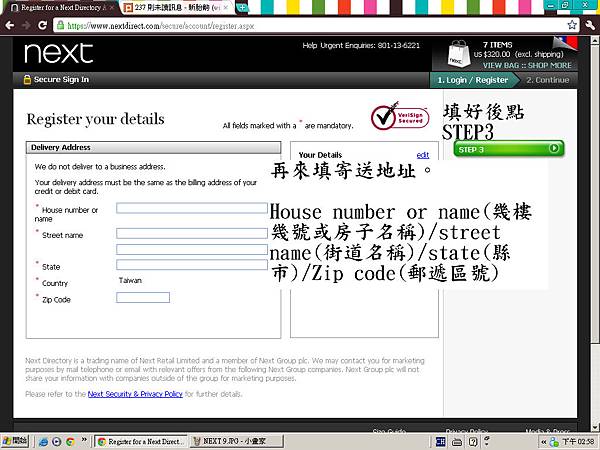Expand quick launch overflow chevron

point(84,440)
